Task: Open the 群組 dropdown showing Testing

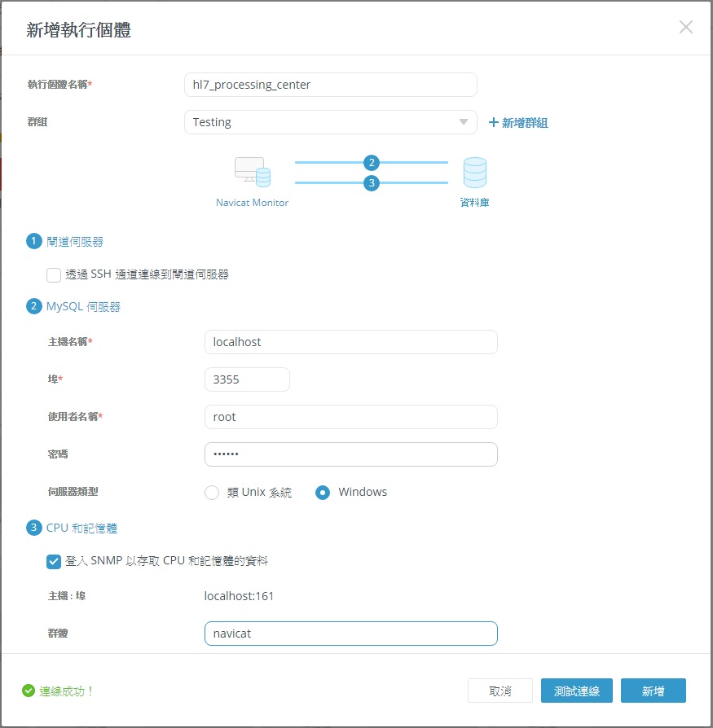Action: point(330,122)
